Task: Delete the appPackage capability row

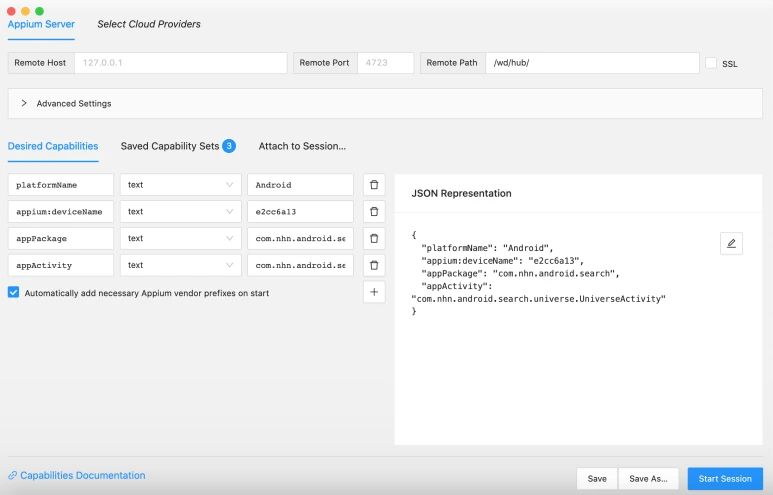Action: point(374,239)
